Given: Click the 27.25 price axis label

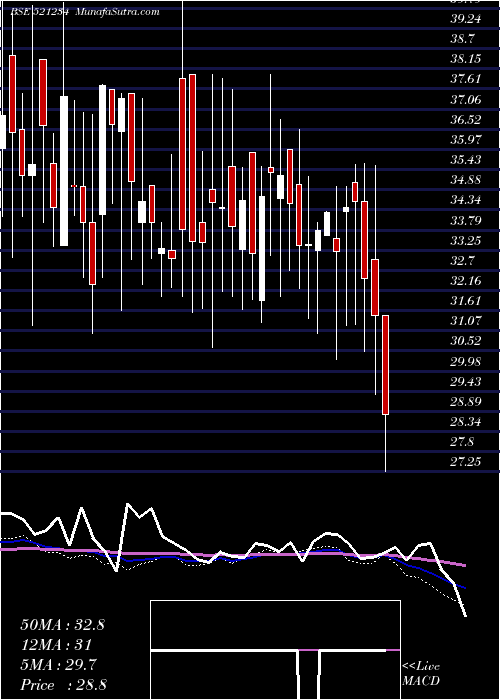Looking at the screenshot, I should pos(466,462).
